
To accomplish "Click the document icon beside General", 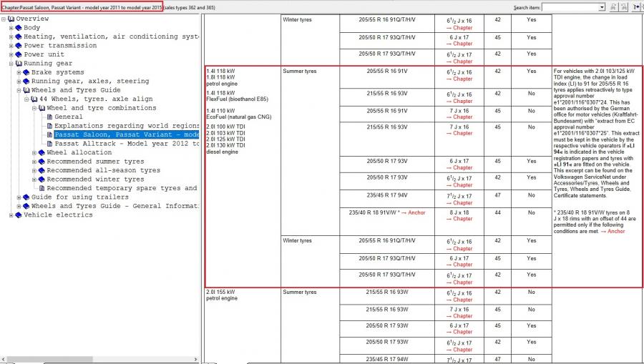I will (x=49, y=117).
